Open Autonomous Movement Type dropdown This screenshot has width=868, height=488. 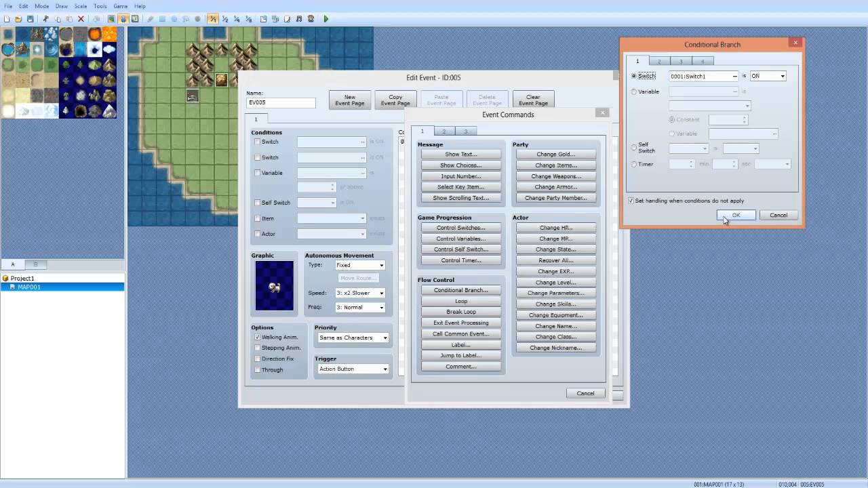[360, 265]
